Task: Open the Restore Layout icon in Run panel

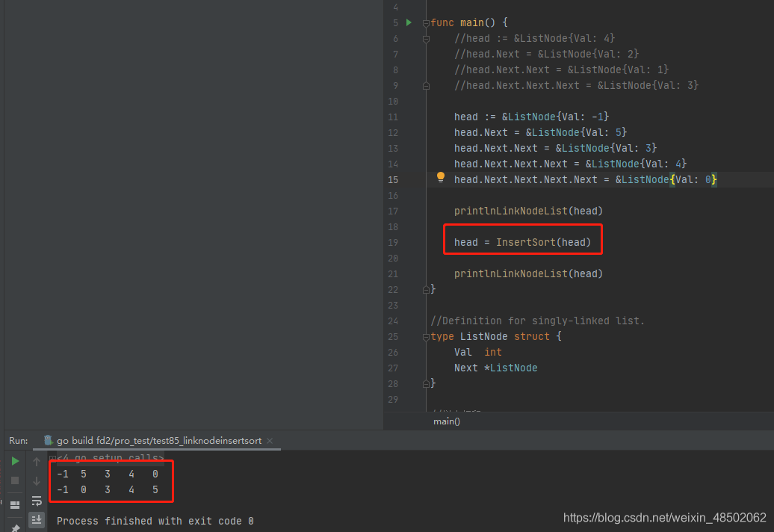Action: 15,505
